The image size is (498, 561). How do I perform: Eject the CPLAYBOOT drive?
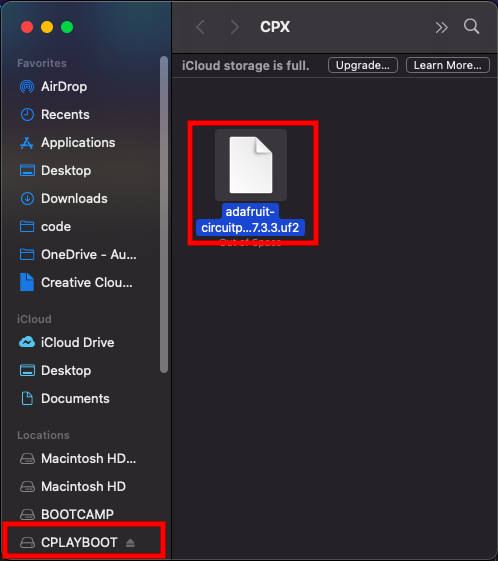[130, 543]
